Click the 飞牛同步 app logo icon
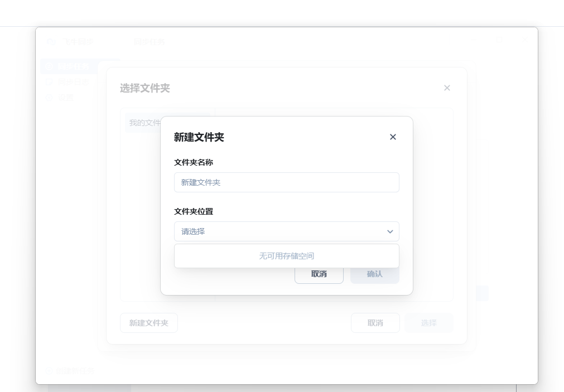Viewport: 564px width, 392px height. click(x=51, y=42)
